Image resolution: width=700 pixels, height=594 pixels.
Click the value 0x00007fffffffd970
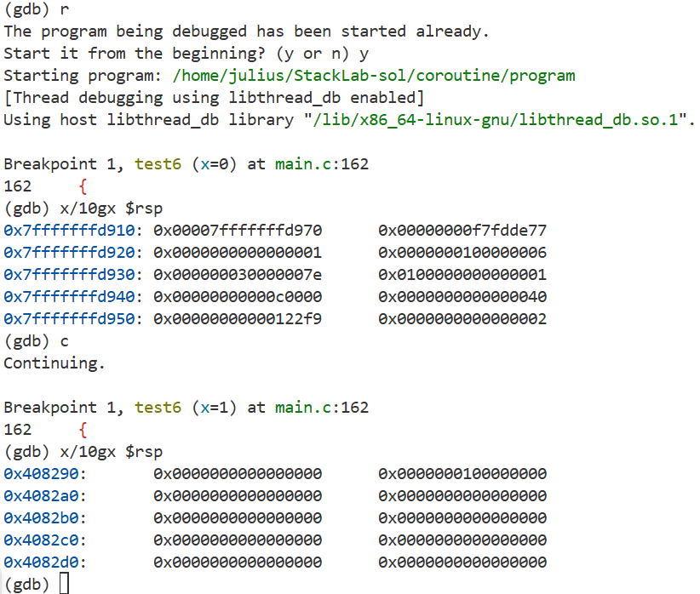click(x=238, y=231)
